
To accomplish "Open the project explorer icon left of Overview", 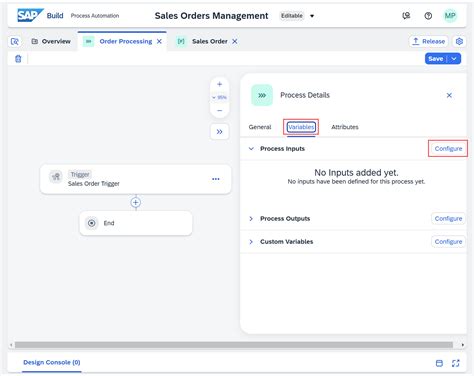I will 15,41.
